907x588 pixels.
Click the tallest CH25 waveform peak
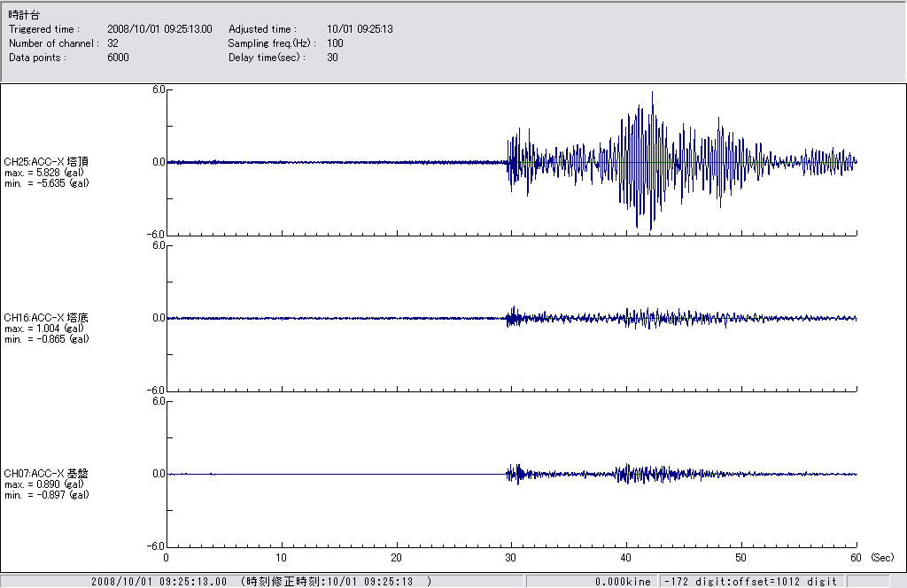(653, 94)
